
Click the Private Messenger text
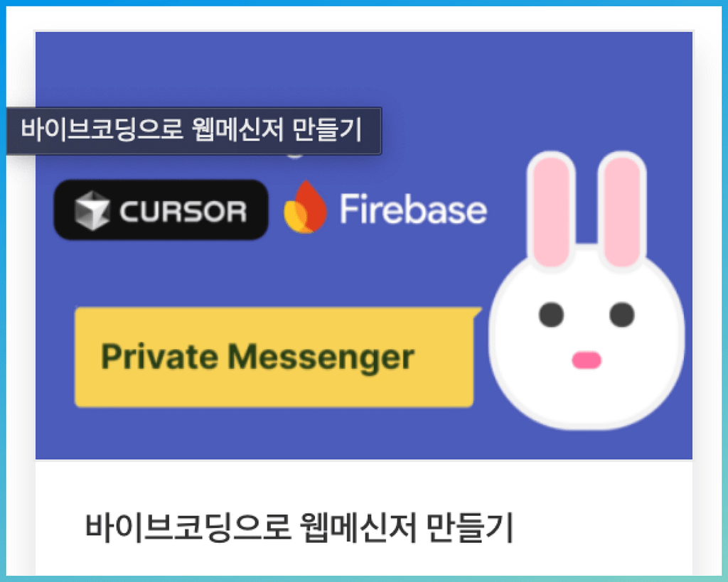click(257, 357)
